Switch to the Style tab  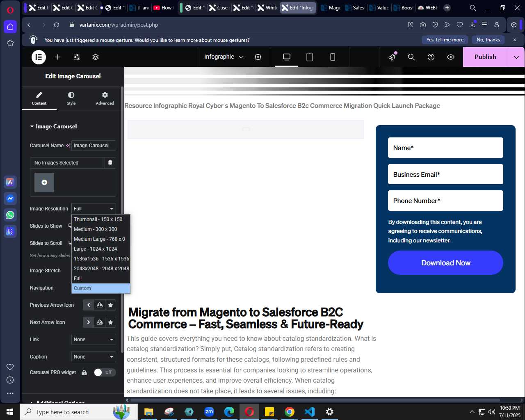pyautogui.click(x=71, y=98)
